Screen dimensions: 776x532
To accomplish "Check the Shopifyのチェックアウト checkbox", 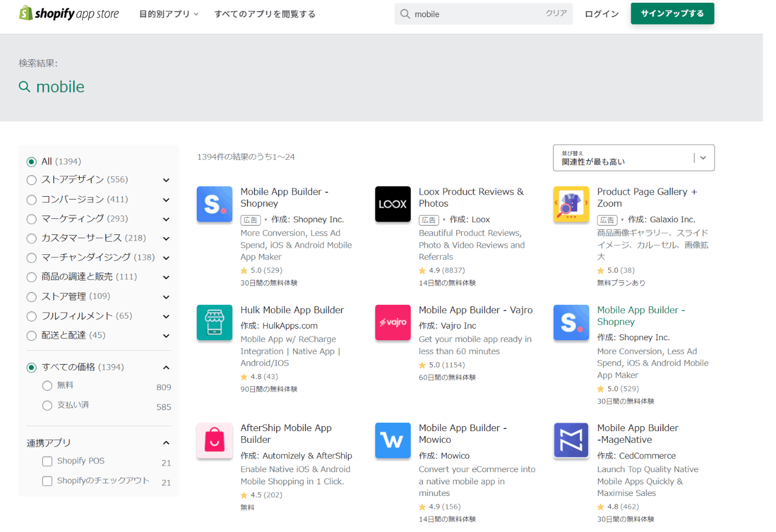I will (47, 481).
